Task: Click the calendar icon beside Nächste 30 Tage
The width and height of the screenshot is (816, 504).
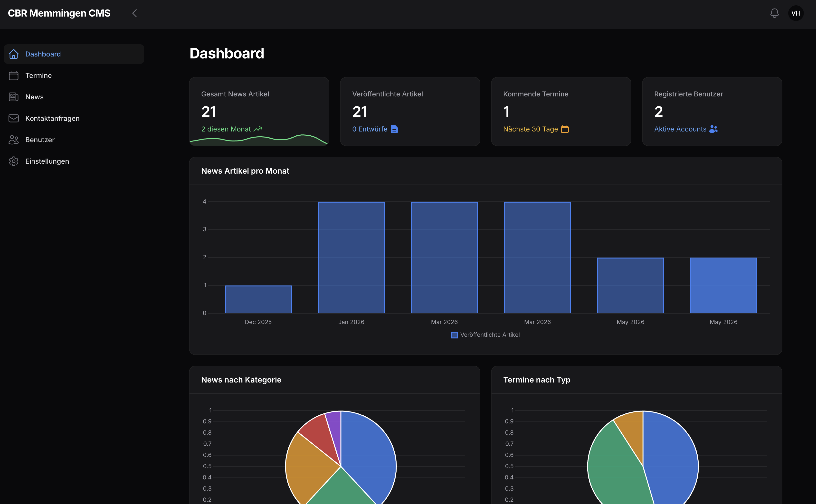Action: (565, 129)
